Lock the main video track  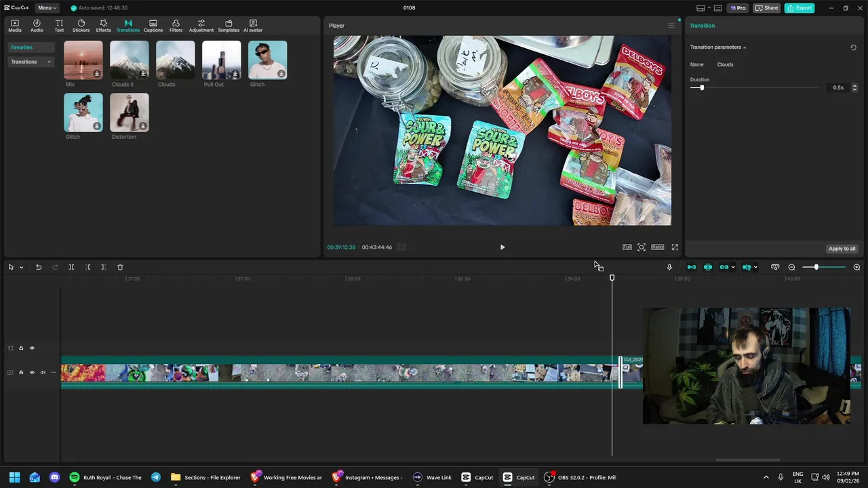pyautogui.click(x=21, y=372)
